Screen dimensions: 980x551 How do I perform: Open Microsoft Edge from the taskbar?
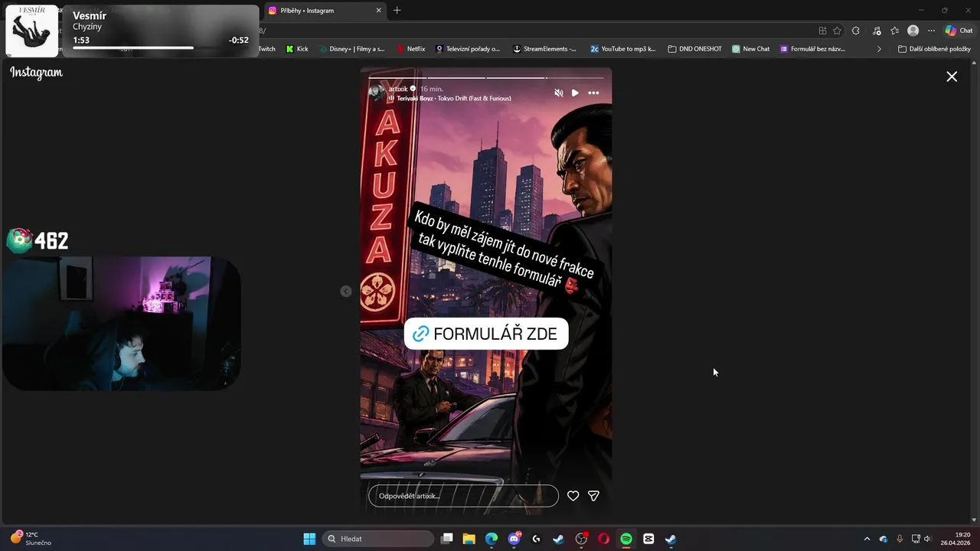click(492, 539)
